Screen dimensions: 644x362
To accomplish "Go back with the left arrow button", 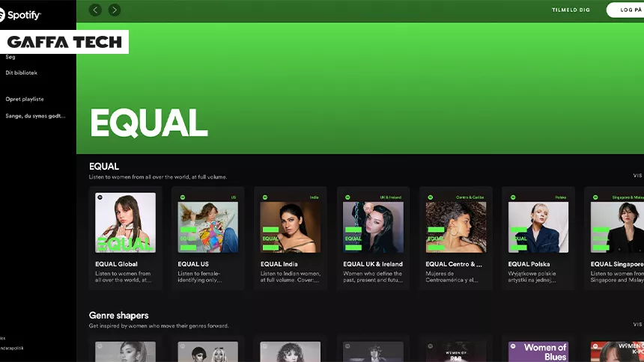I will click(95, 10).
